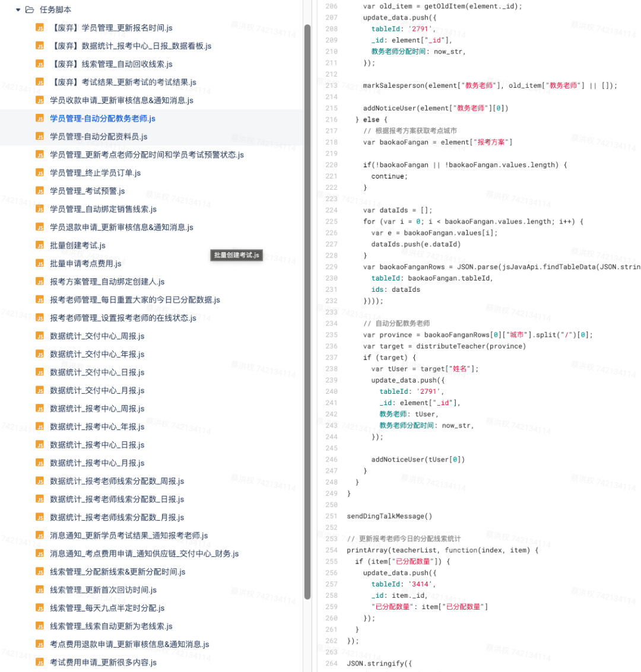The image size is (641, 672).
Task: Select 学员管理_更新考点老师分配时间和学员考试预警状态.js
Action: (147, 155)
